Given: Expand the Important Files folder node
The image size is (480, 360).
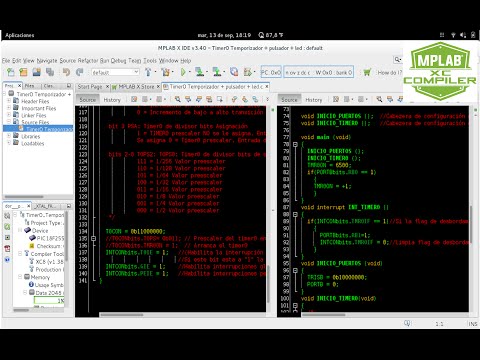Looking at the screenshot, I should tap(9, 108).
